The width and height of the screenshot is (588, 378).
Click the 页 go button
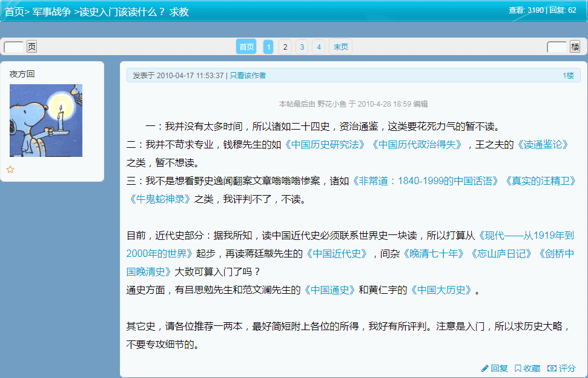(32, 47)
